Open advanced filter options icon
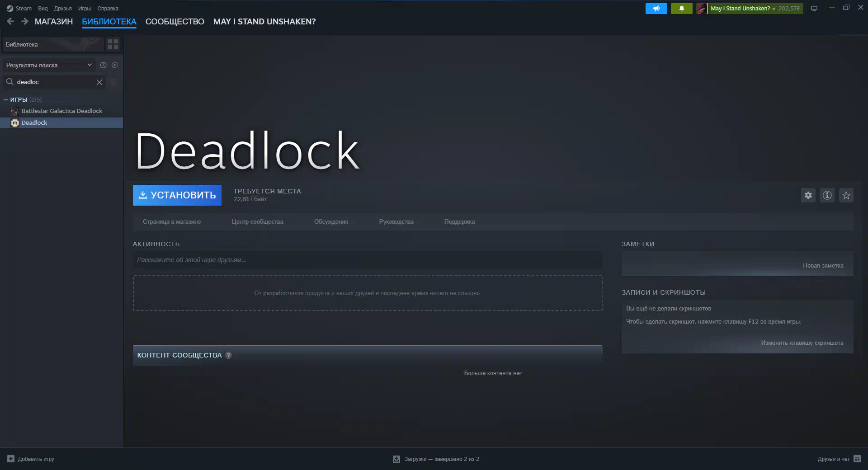 113,82
